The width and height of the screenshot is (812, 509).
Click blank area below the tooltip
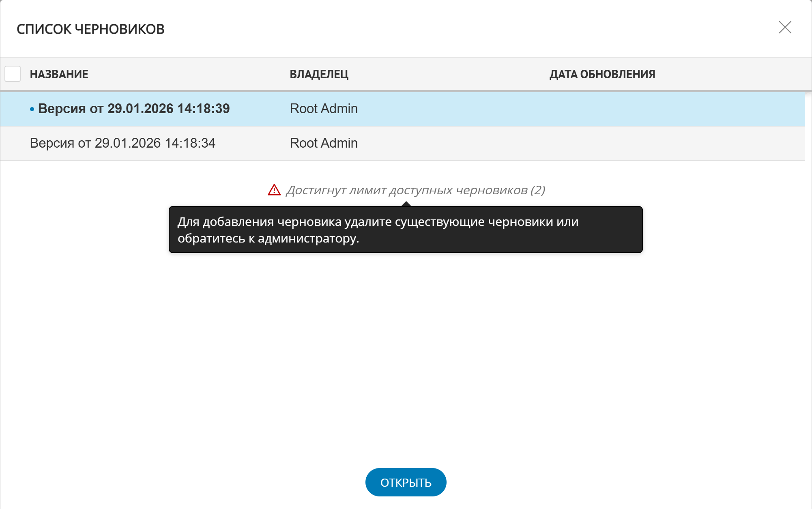click(x=406, y=345)
